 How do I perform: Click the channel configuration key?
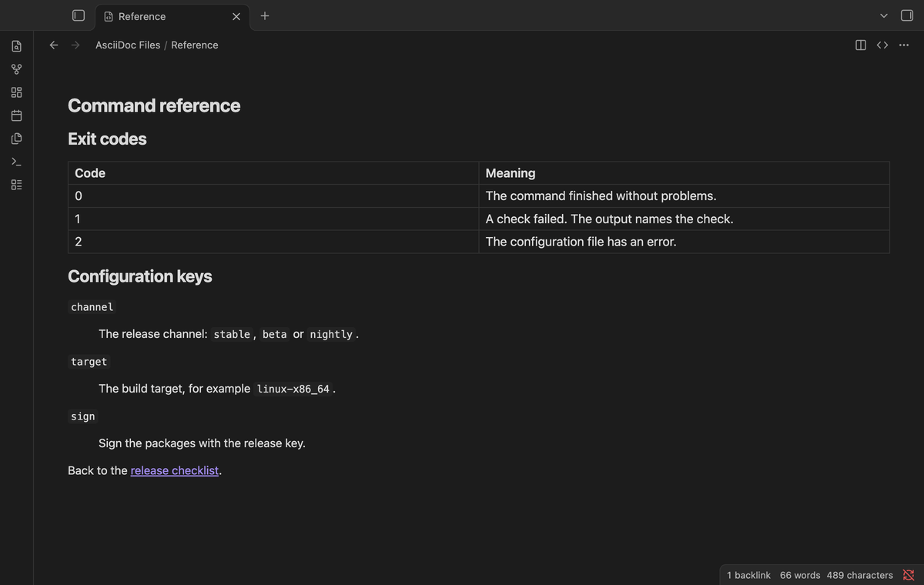click(x=92, y=307)
